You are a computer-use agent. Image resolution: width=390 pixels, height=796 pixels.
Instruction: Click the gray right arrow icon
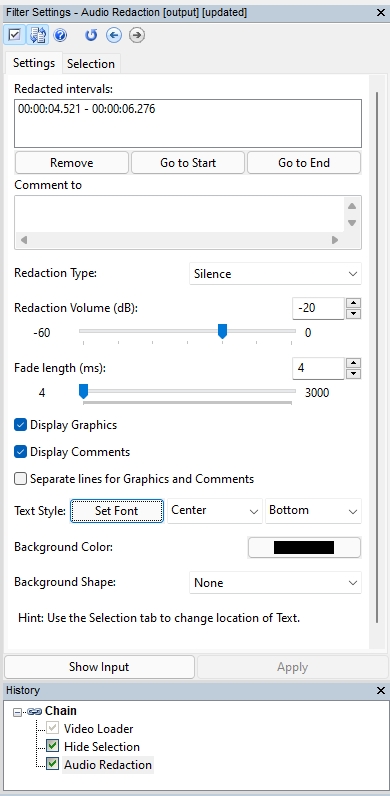pos(137,35)
